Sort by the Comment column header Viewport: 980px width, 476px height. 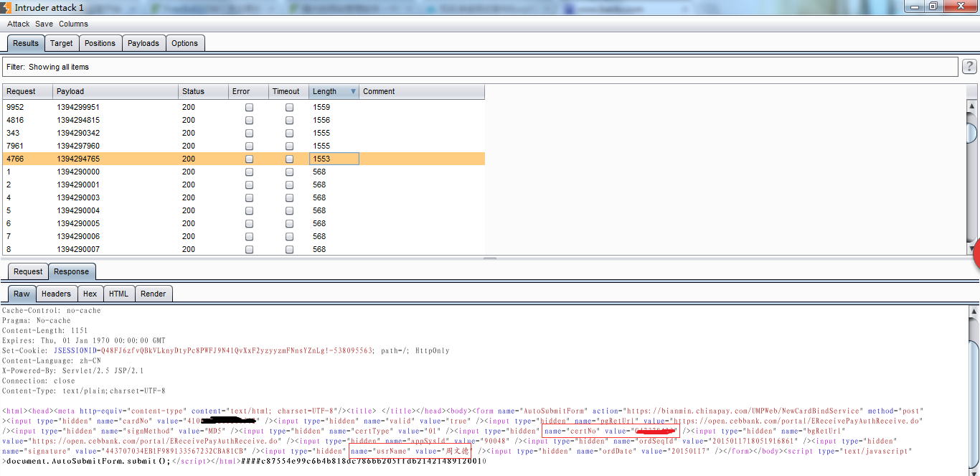422,91
